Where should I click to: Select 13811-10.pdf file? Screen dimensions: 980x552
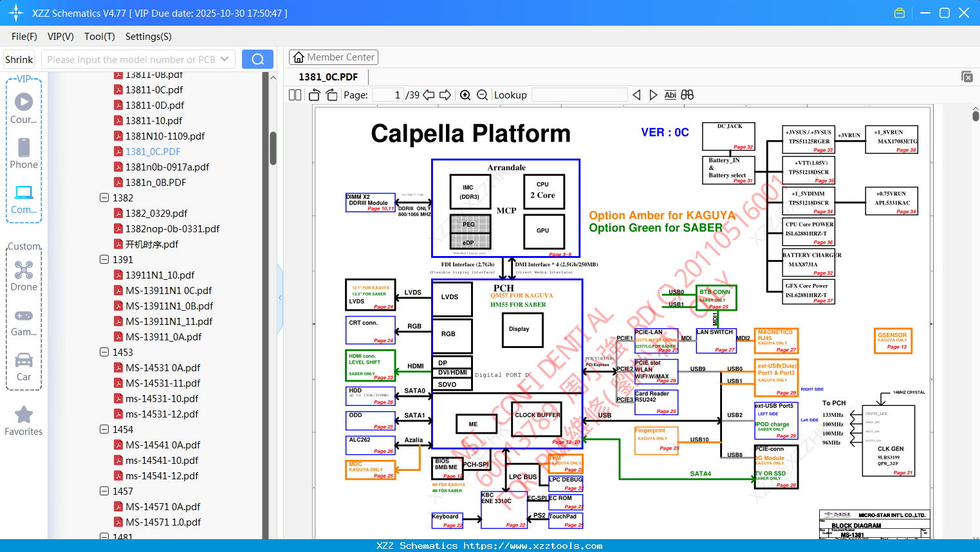pyautogui.click(x=154, y=120)
